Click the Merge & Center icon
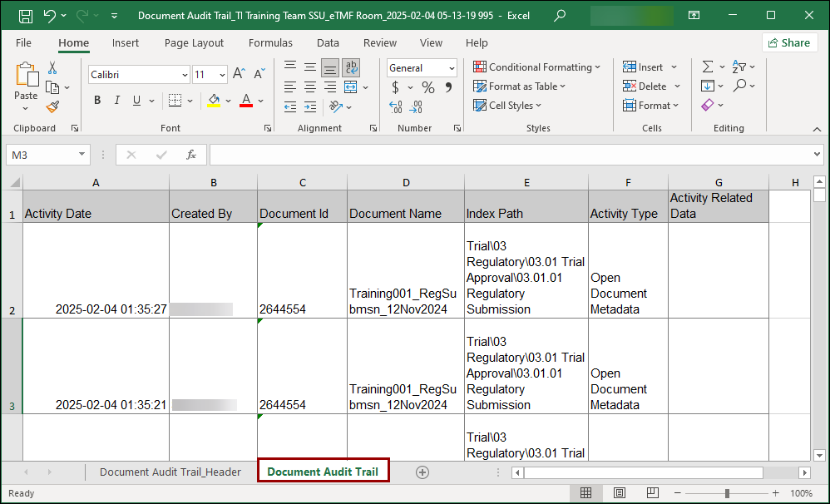Viewport: 830px width, 504px height. click(351, 86)
